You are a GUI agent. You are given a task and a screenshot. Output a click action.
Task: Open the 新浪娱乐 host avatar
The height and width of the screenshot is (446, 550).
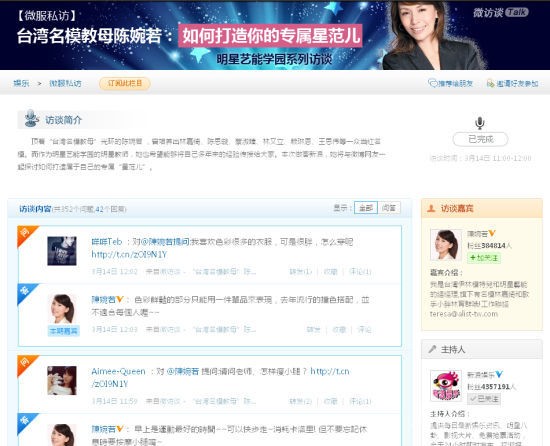(x=446, y=386)
